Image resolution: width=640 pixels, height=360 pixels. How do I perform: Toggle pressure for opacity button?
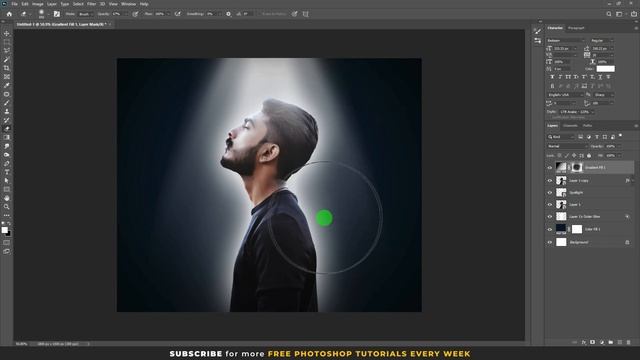[x=135, y=14]
